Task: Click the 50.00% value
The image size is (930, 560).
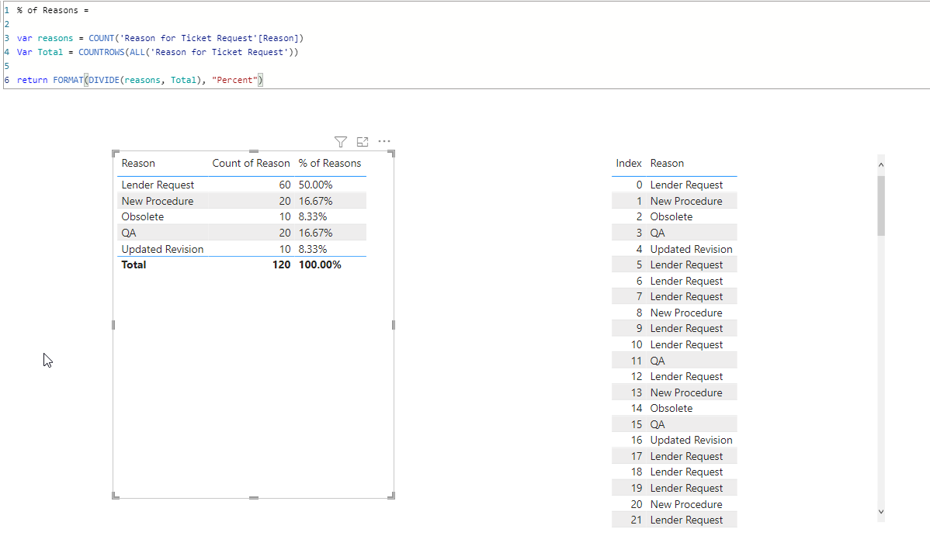Action: (x=315, y=185)
